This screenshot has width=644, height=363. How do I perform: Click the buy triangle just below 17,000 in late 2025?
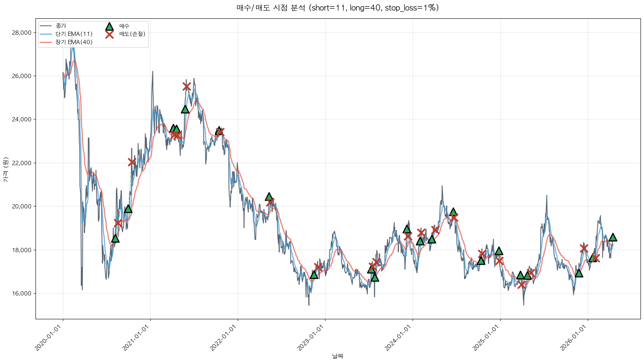579,273
